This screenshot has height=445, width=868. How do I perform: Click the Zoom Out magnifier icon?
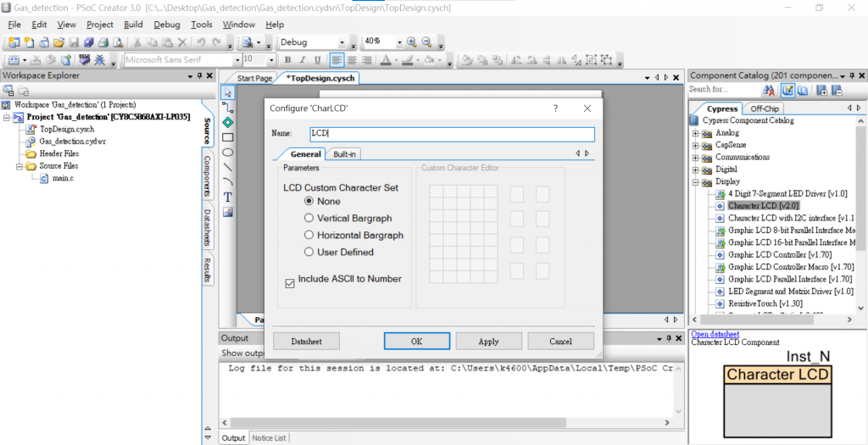point(426,42)
